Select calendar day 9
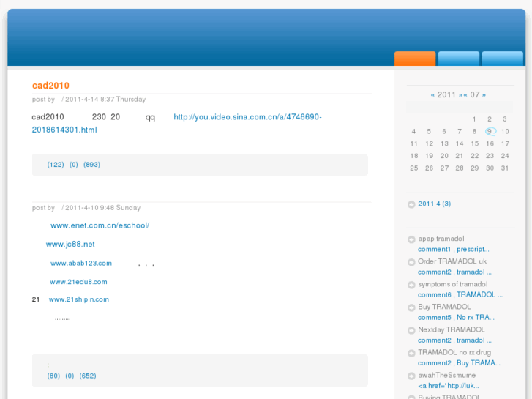 tap(490, 132)
